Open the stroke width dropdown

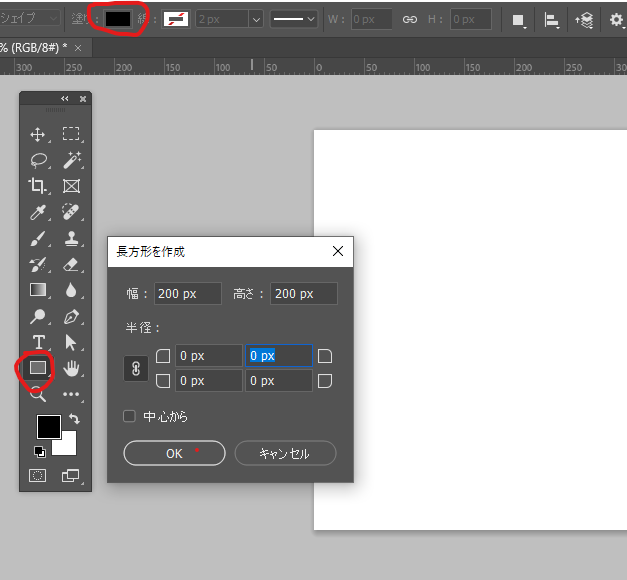(255, 19)
